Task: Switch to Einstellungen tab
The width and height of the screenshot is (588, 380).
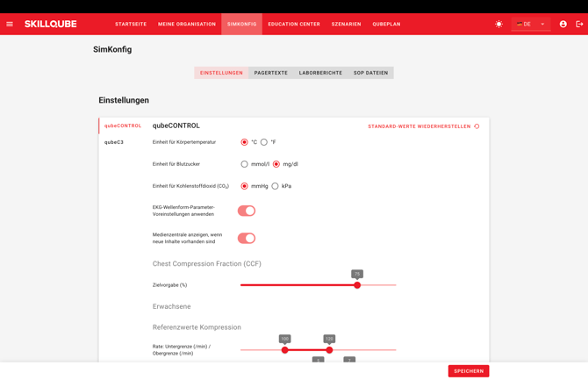Action: [x=221, y=73]
